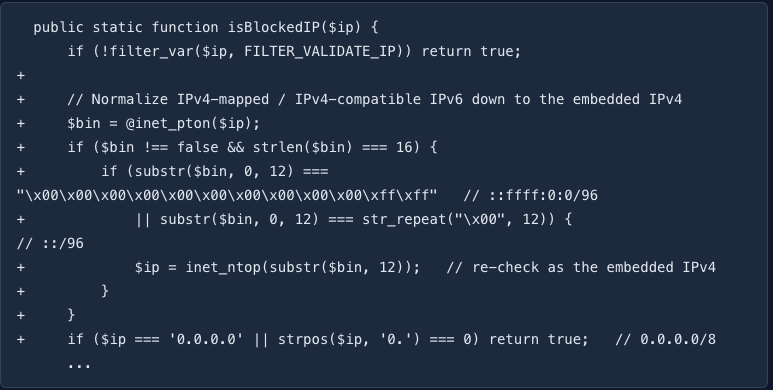
Task: Click the ellipsis at the bottom
Action: click(x=79, y=365)
